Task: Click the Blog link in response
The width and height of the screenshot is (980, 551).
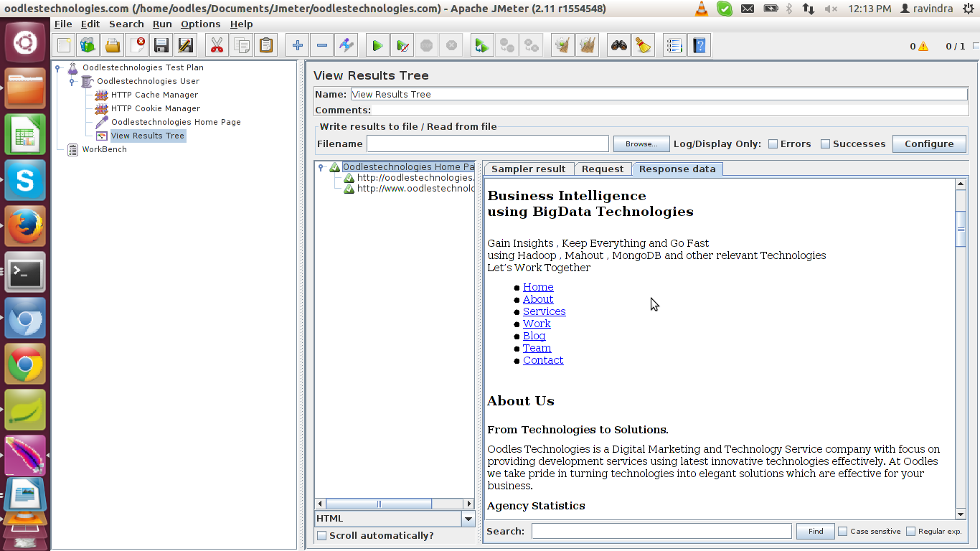Action: click(534, 336)
